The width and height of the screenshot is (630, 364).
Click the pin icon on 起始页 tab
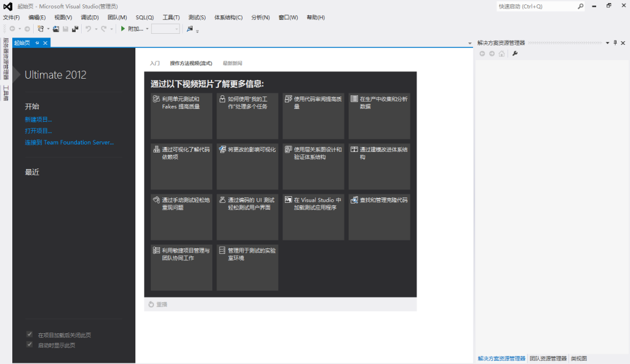coord(37,43)
